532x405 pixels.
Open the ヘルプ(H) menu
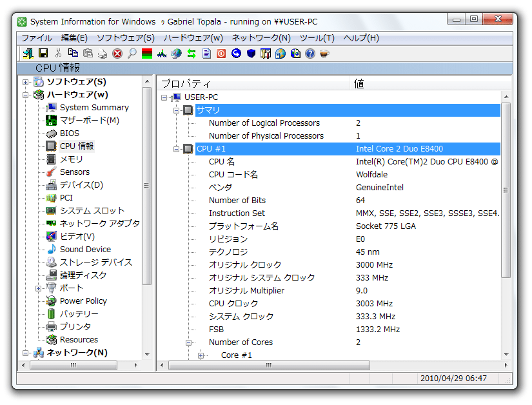[x=361, y=38]
